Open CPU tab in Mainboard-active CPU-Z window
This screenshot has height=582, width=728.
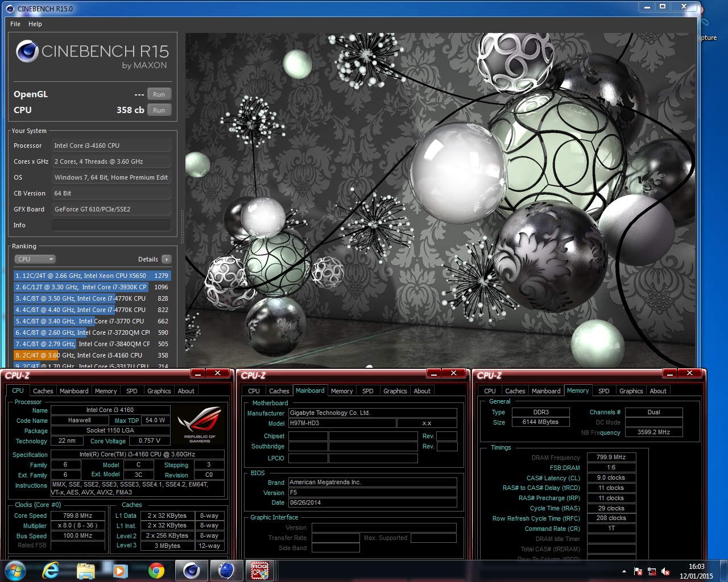pos(254,391)
